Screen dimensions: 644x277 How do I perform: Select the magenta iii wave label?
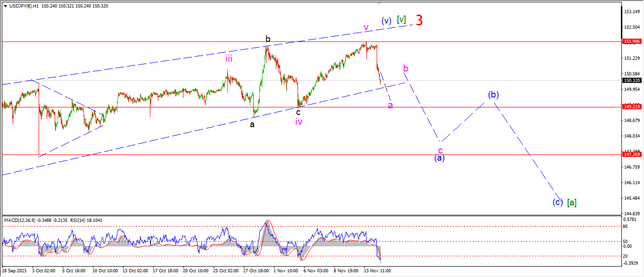tap(228, 59)
